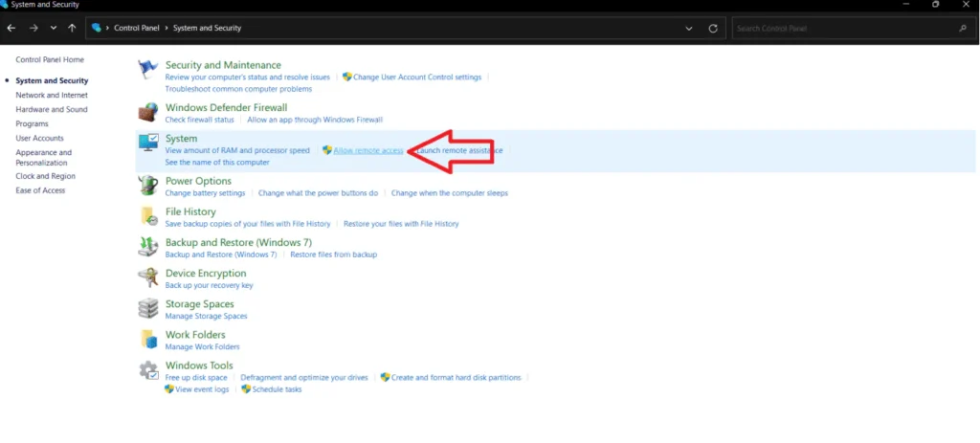Viewport: 980px width, 443px height.
Task: Open Change User Account Control settings
Action: pyautogui.click(x=417, y=78)
